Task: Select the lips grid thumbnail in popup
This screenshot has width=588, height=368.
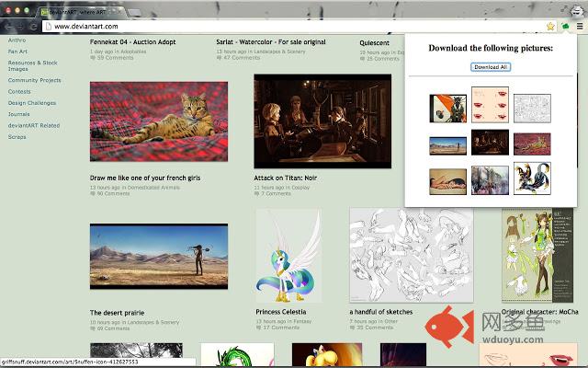Action: [x=490, y=105]
